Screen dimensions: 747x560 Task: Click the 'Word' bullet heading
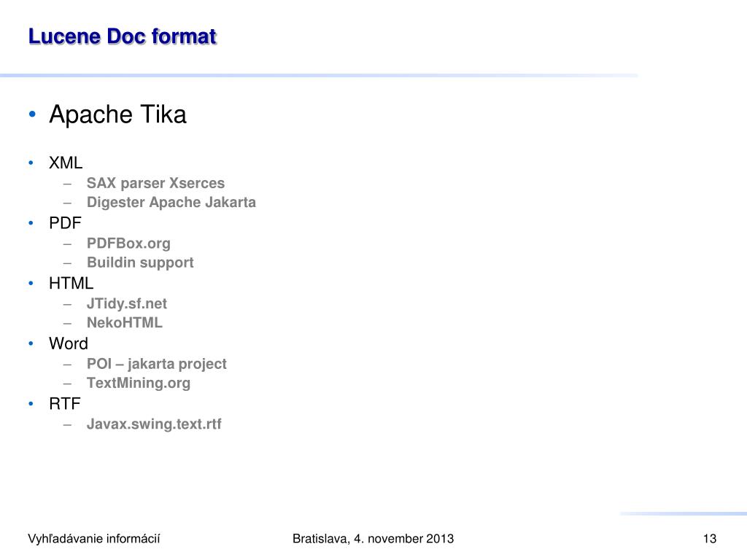pos(69,344)
